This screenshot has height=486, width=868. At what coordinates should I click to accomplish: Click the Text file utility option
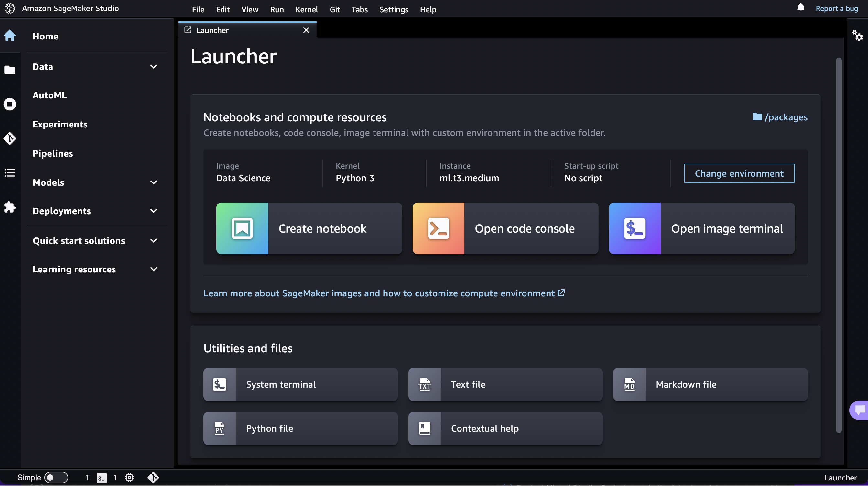click(505, 384)
